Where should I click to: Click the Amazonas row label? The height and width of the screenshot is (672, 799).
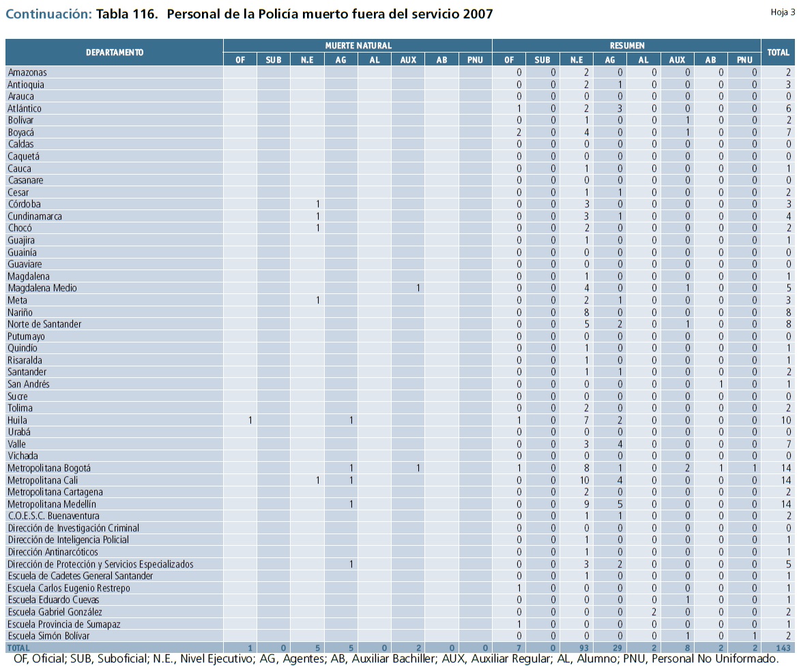point(27,72)
